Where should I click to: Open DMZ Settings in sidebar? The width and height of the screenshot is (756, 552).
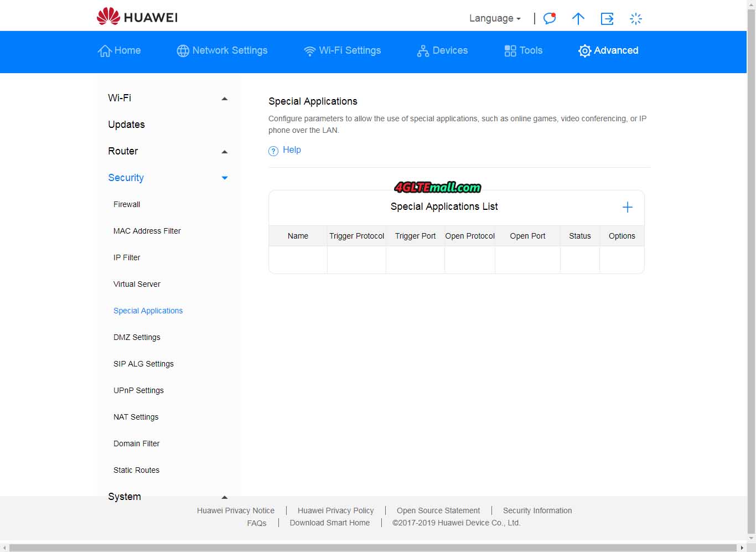pos(137,337)
